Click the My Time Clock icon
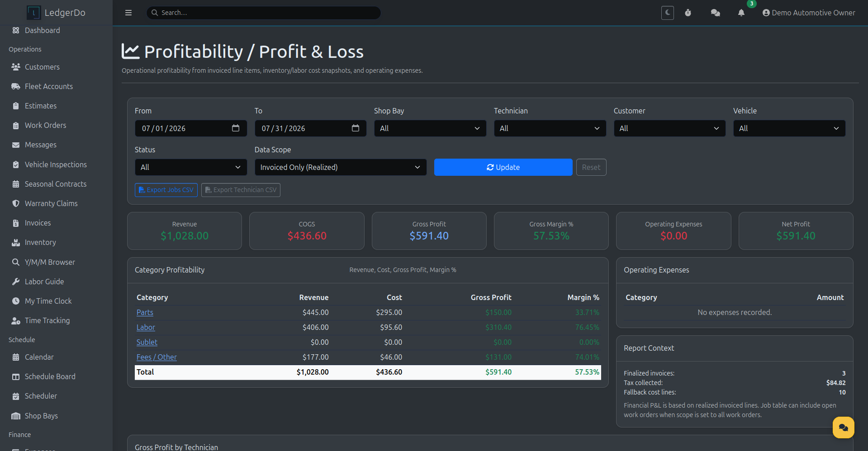 (16, 301)
